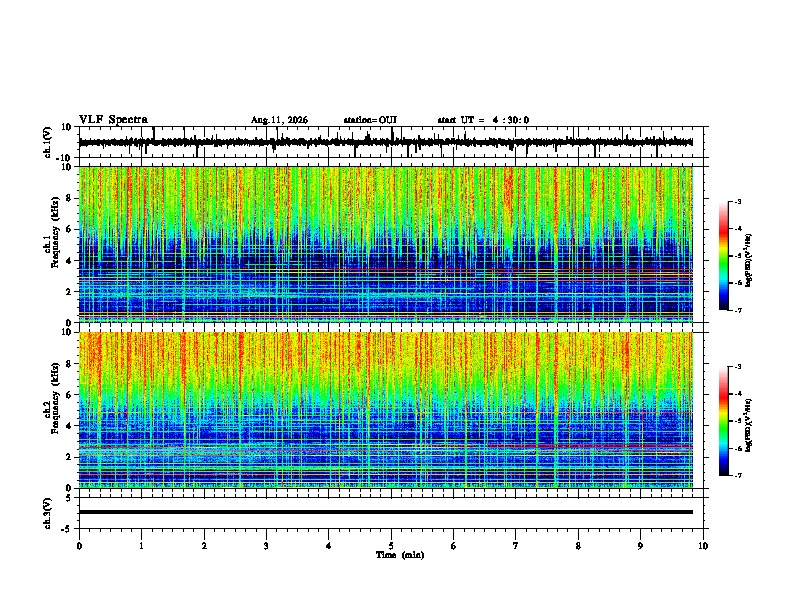Click the time axis tick label "1"
Screen dimensions: 792x612
click(141, 546)
